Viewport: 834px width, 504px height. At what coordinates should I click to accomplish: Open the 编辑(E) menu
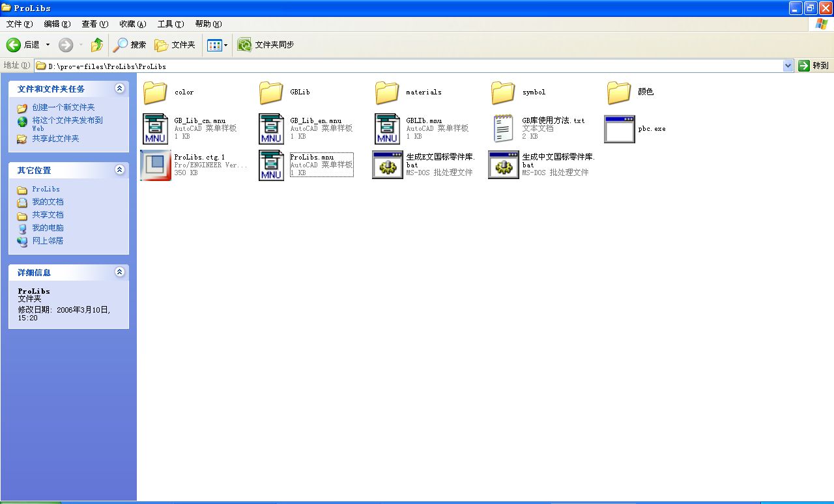(x=57, y=24)
